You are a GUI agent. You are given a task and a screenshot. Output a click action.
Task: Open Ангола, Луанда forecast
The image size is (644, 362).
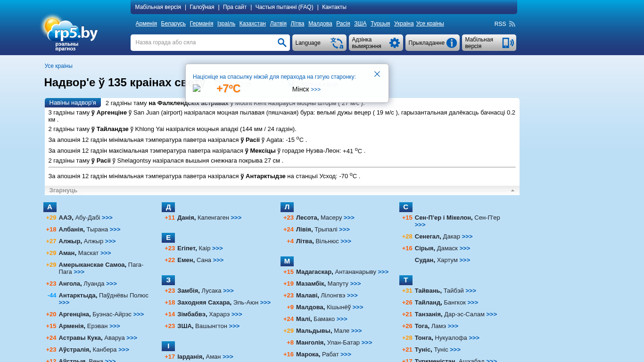point(88,284)
